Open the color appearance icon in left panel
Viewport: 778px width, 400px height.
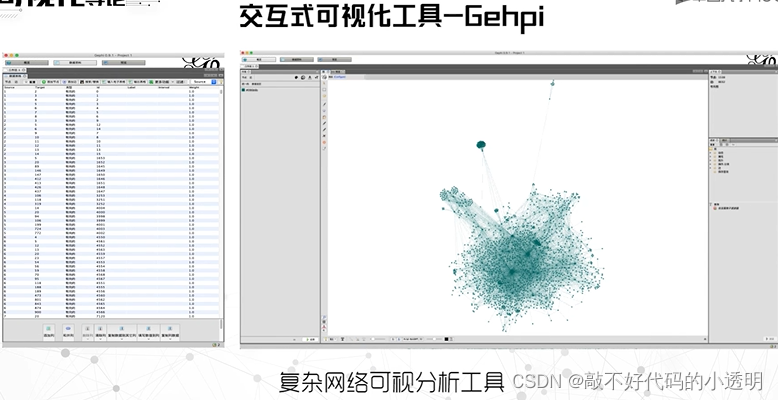[x=297, y=77]
